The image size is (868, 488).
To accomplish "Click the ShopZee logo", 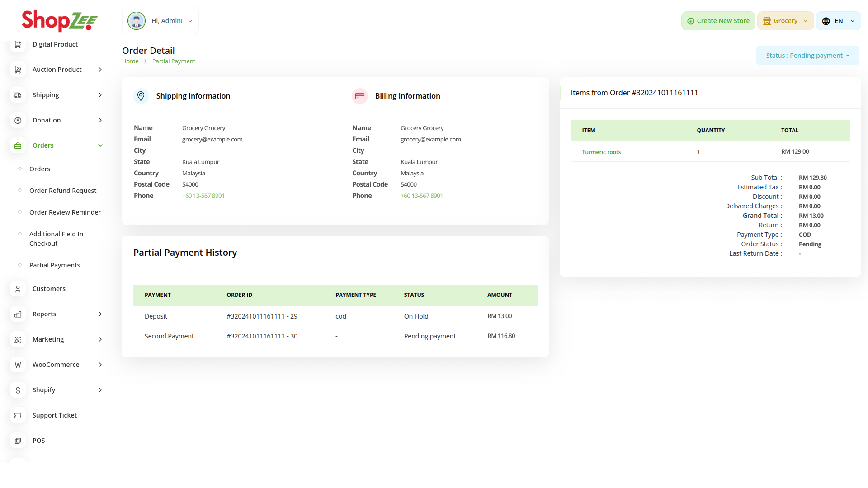I will pos(60,21).
